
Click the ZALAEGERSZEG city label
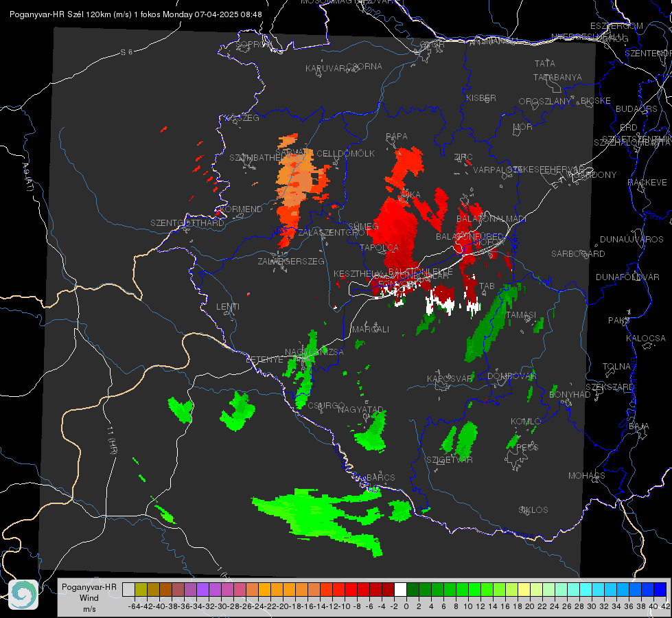pyautogui.click(x=291, y=261)
